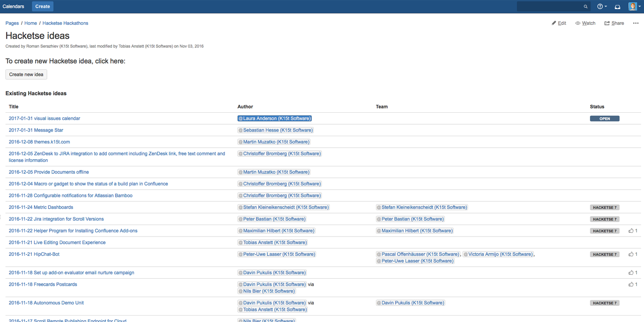This screenshot has height=322, width=644.
Task: Open the user avatar profile menu
Action: [635, 6]
